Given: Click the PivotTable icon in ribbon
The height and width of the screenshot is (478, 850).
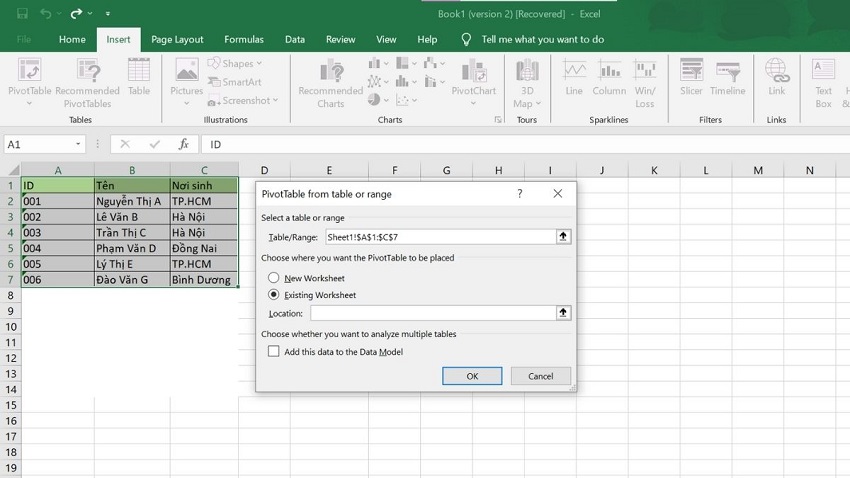Looking at the screenshot, I should point(29,78).
